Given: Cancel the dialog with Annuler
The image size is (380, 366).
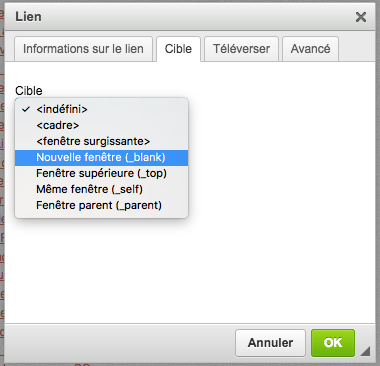Looking at the screenshot, I should pos(270,343).
